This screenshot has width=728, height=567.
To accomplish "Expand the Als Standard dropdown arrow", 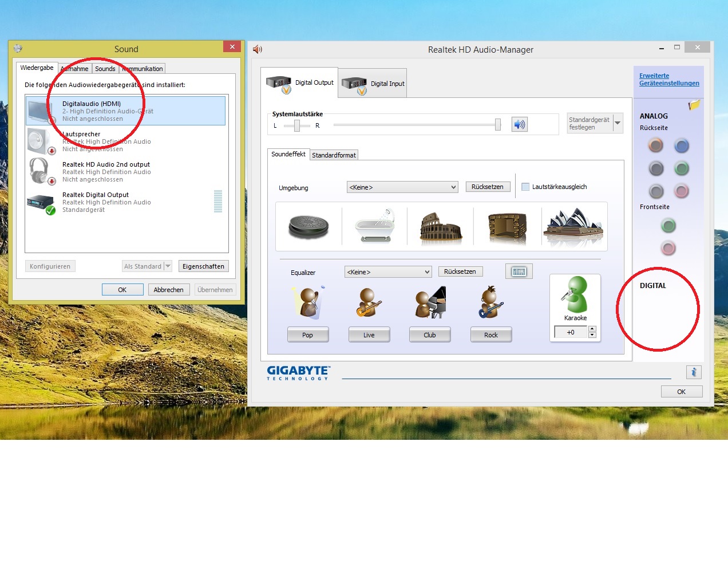I will [168, 266].
